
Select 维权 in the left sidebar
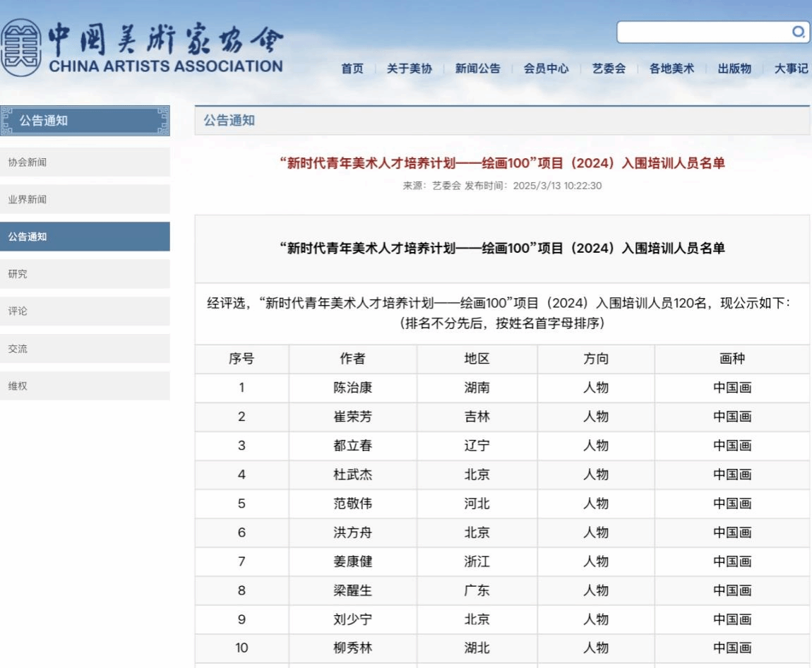click(85, 386)
